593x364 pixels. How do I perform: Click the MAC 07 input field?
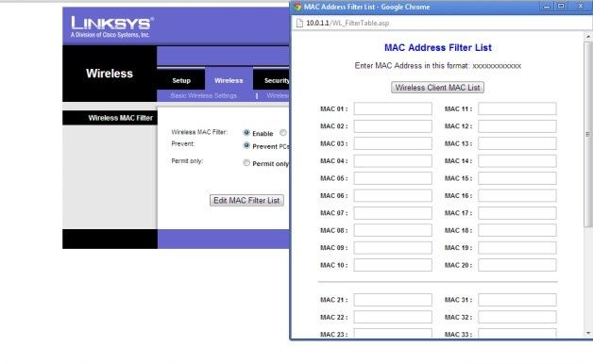tap(393, 213)
